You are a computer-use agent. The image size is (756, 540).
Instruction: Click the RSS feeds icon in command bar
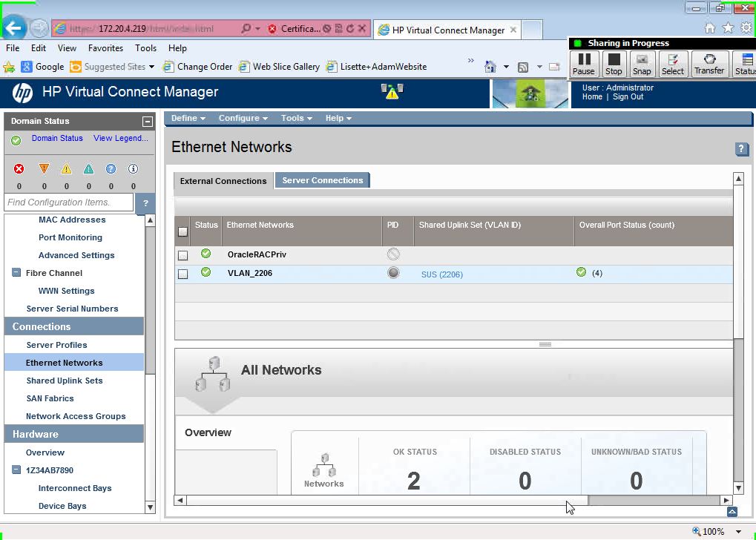coord(523,67)
